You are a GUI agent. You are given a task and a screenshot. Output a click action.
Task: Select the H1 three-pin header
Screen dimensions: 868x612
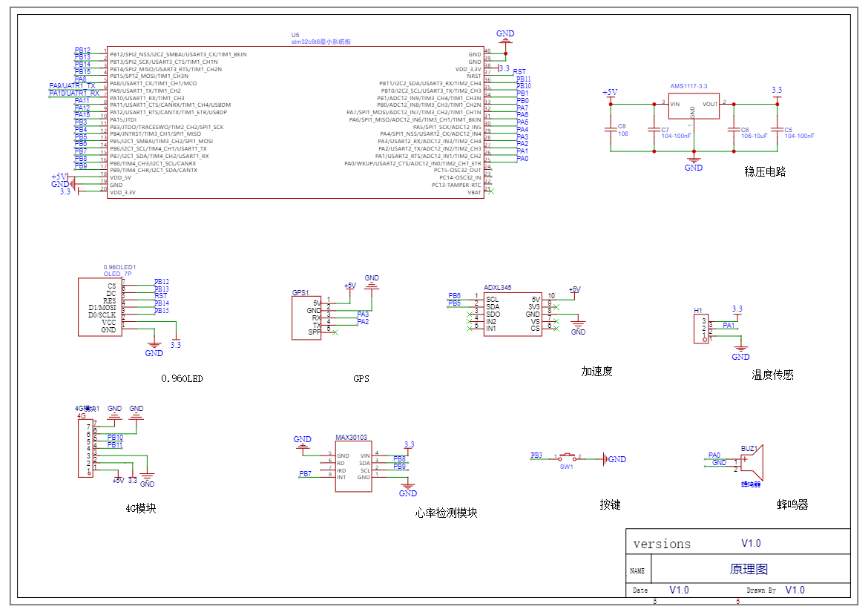click(701, 328)
